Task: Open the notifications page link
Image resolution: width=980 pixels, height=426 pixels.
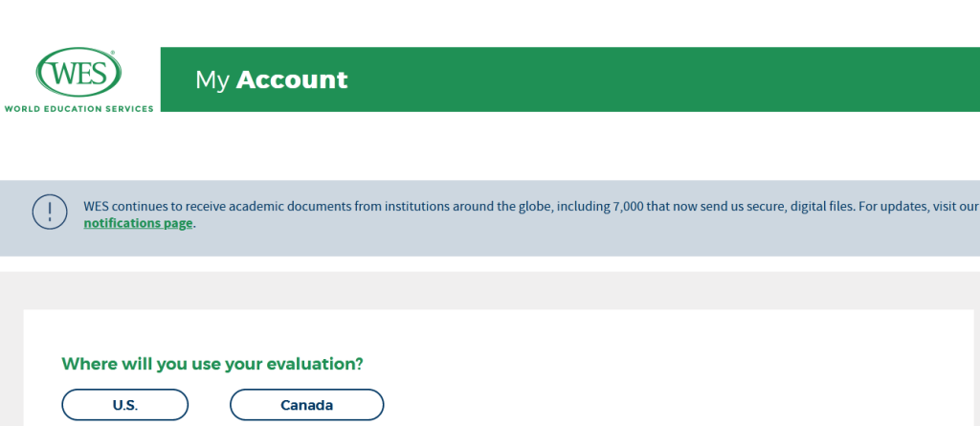Action: pyautogui.click(x=139, y=224)
